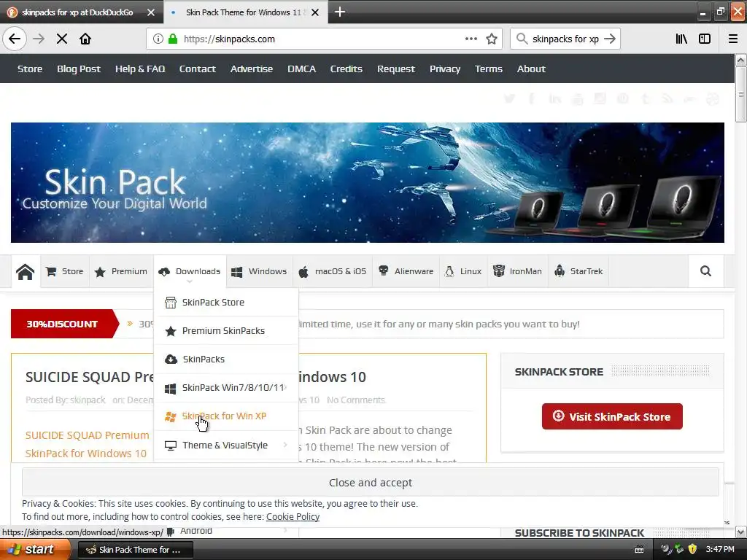This screenshot has height=560, width=747.
Task: Open Help & FAQ page
Action: (140, 69)
